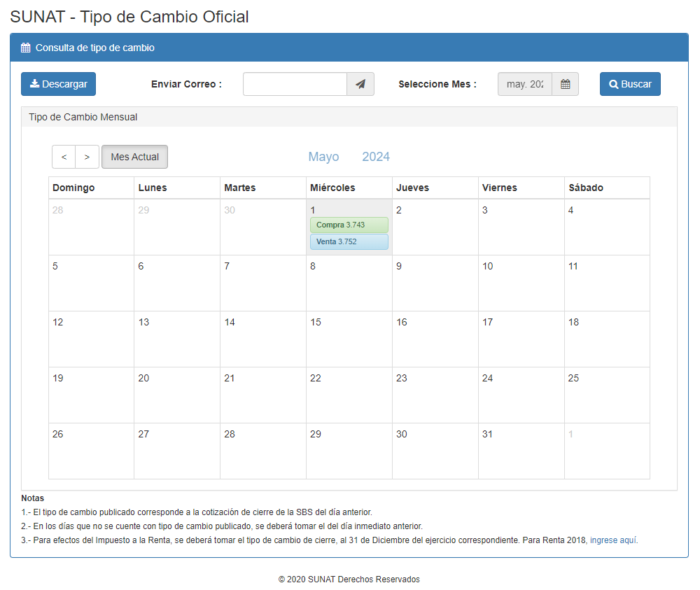This screenshot has height=590, width=700.
Task: Select day 31 in the calendar
Action: click(x=521, y=451)
